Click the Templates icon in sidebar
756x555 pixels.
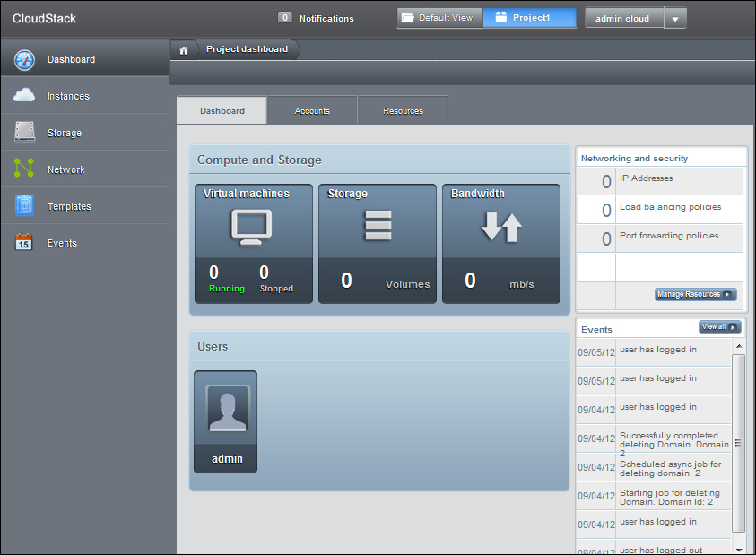(24, 206)
